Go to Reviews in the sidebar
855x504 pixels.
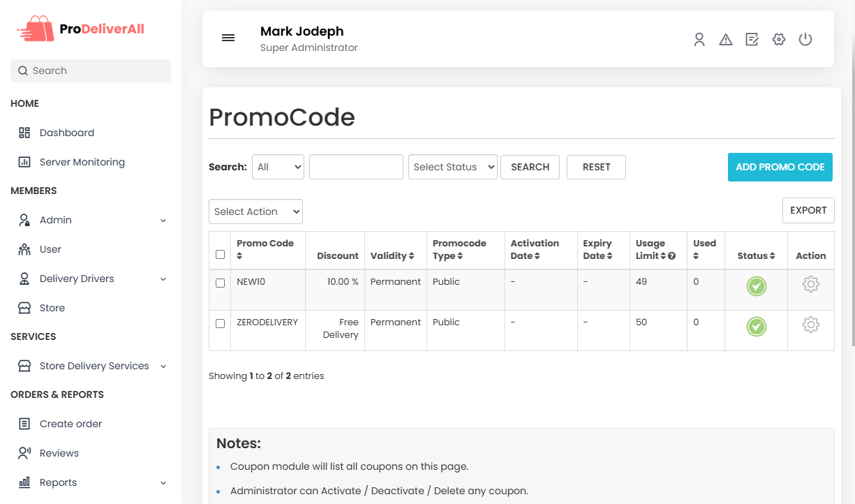59,453
